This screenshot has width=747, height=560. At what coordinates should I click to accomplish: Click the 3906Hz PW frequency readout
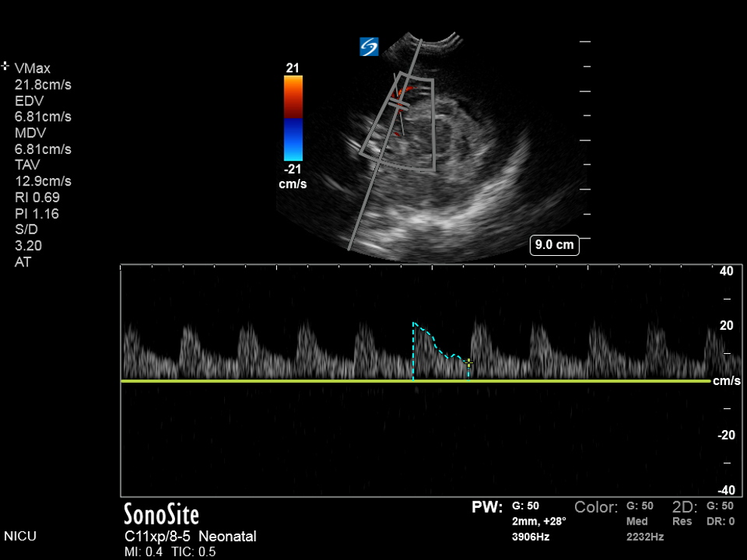coord(531,537)
